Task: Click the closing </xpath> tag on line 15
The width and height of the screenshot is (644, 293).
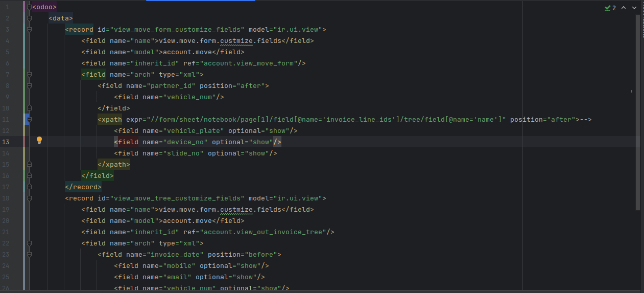Action: click(x=114, y=165)
